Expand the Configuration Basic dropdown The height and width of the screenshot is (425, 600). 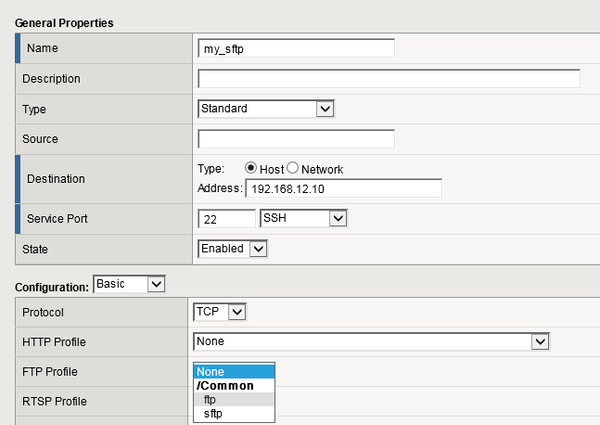pos(129,284)
